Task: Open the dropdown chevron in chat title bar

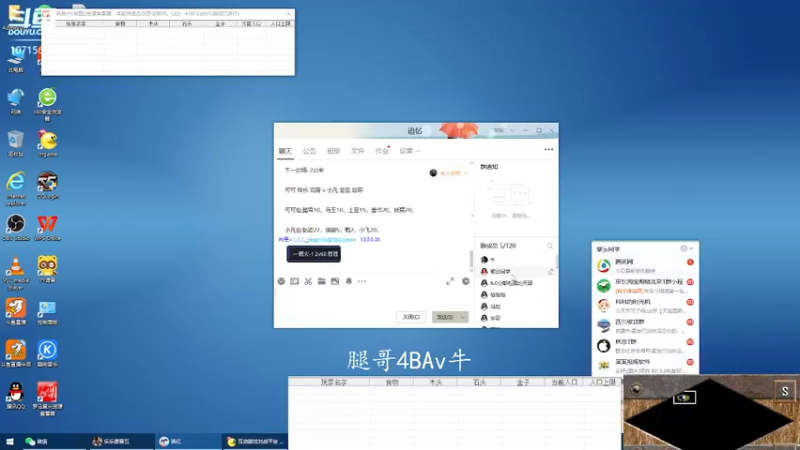Action: click(512, 131)
